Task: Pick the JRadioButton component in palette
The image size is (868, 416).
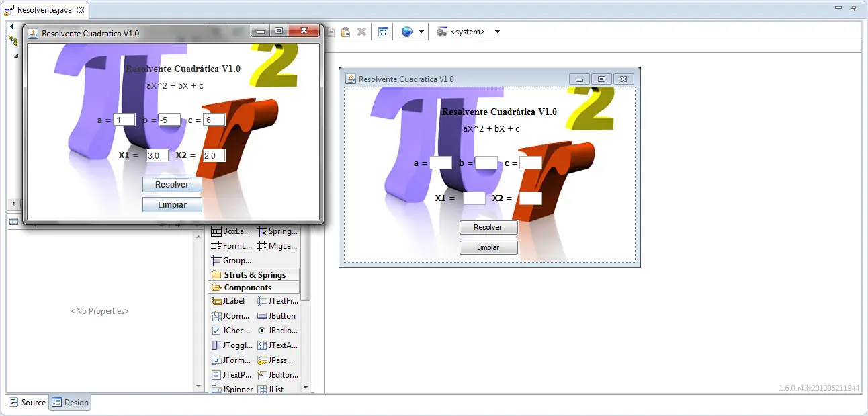Action: pyautogui.click(x=277, y=331)
